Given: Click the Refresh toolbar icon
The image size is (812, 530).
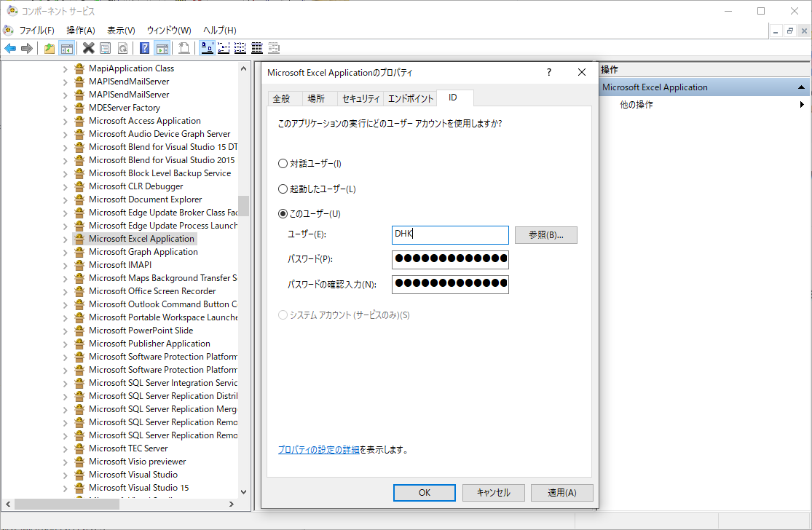Looking at the screenshot, I should tap(121, 48).
